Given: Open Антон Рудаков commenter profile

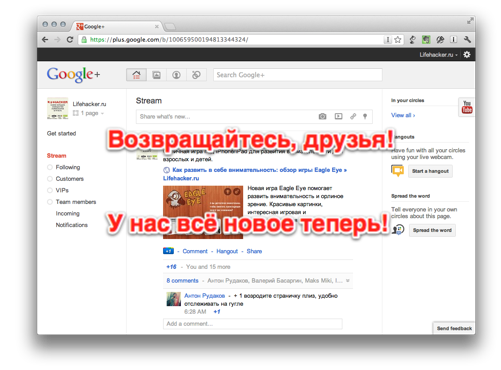Looking at the screenshot, I should [205, 296].
